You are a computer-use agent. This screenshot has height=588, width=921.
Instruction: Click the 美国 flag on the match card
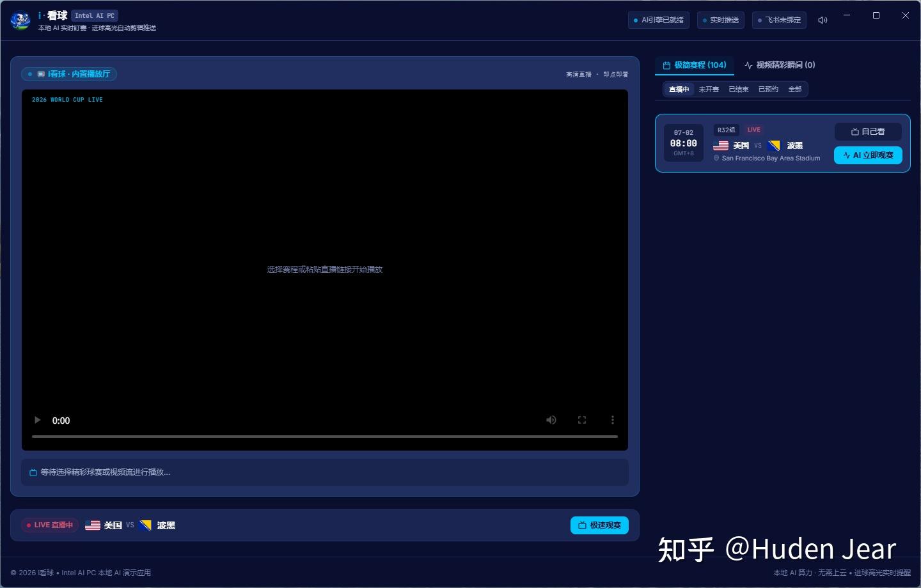721,146
